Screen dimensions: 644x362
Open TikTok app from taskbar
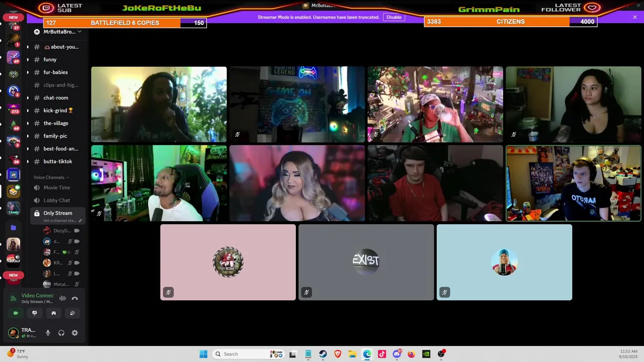point(382,354)
